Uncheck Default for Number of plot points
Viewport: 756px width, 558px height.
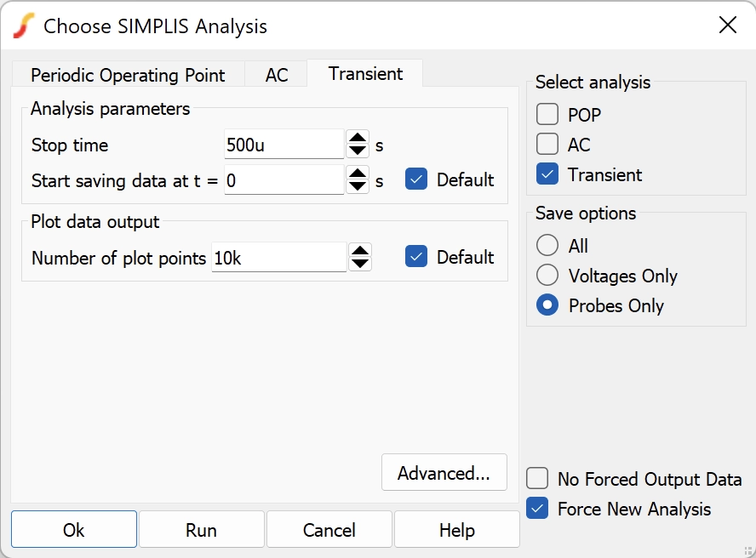coord(416,256)
